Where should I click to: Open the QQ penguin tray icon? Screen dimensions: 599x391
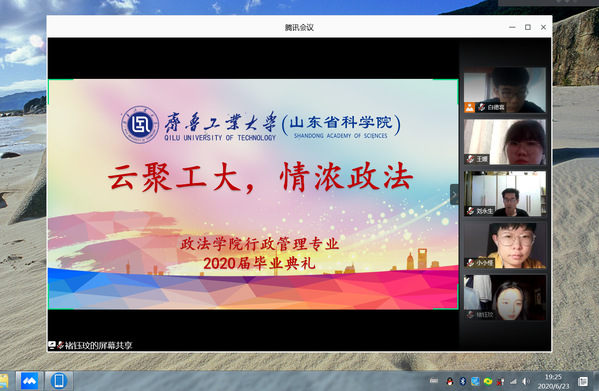click(x=450, y=381)
